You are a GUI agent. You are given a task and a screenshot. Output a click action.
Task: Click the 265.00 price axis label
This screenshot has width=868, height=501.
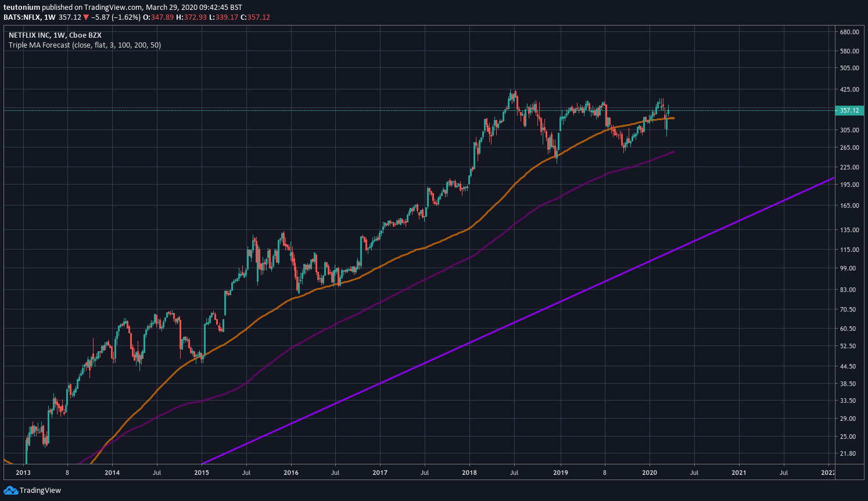[850, 147]
